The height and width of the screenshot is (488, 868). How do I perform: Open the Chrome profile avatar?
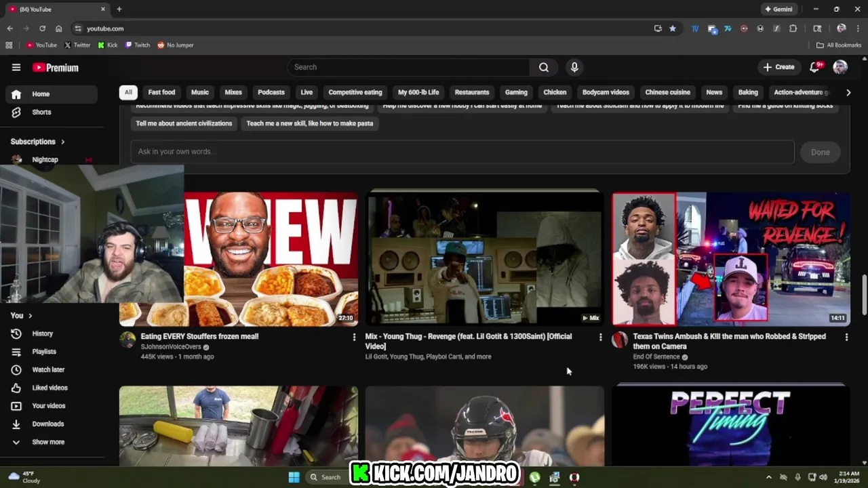point(842,28)
